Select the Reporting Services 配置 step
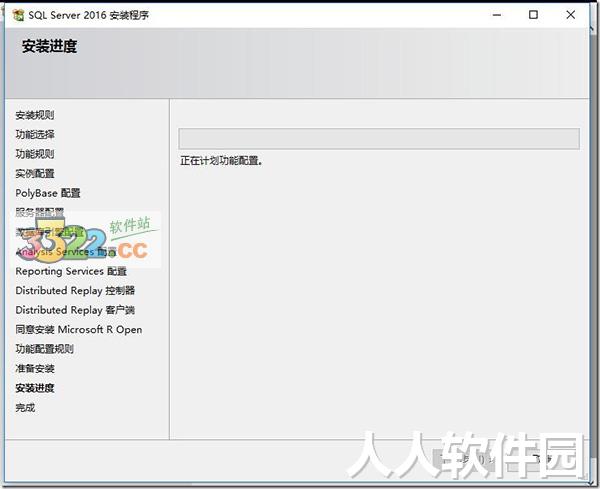 point(71,271)
